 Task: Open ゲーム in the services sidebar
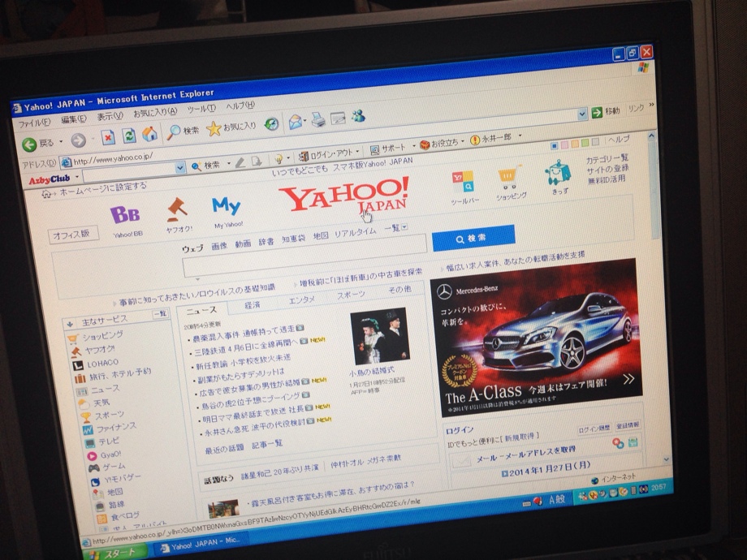click(114, 467)
